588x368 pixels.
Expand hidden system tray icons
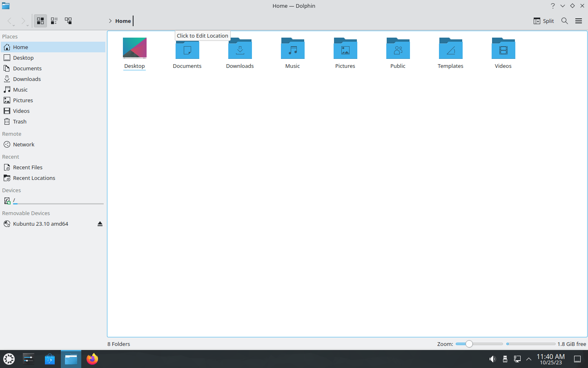pyautogui.click(x=529, y=359)
